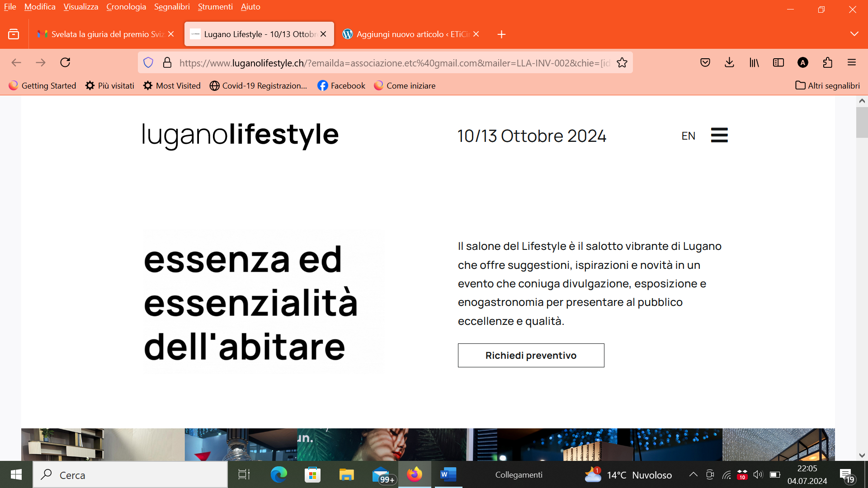Click the luganolifestyle logo
The image size is (868, 488).
(x=240, y=135)
